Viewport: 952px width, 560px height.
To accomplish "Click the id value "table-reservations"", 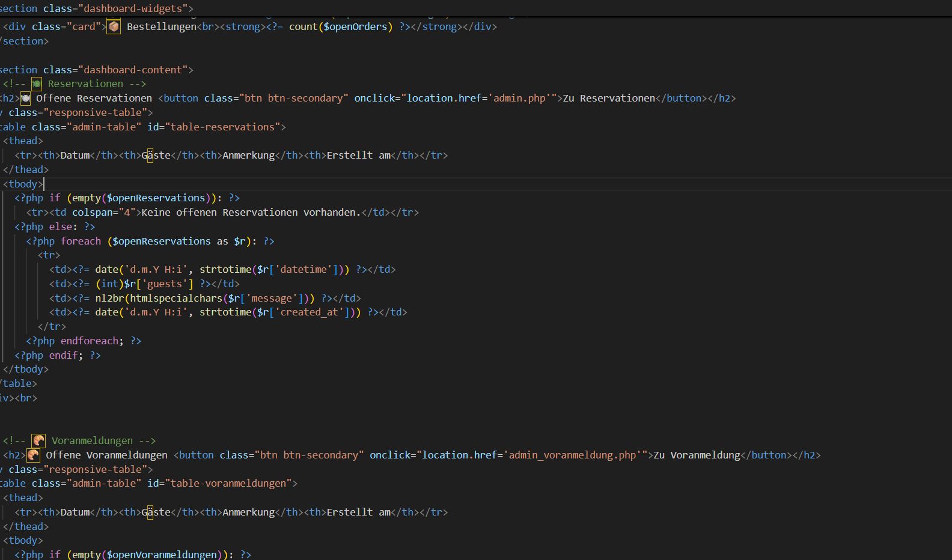I will pyautogui.click(x=222, y=127).
